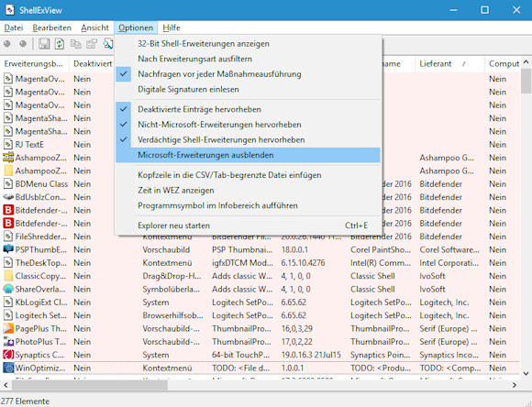Enable Kopfzeile in die CSV/Tab-begrenzte Datei einfügen

point(248,175)
